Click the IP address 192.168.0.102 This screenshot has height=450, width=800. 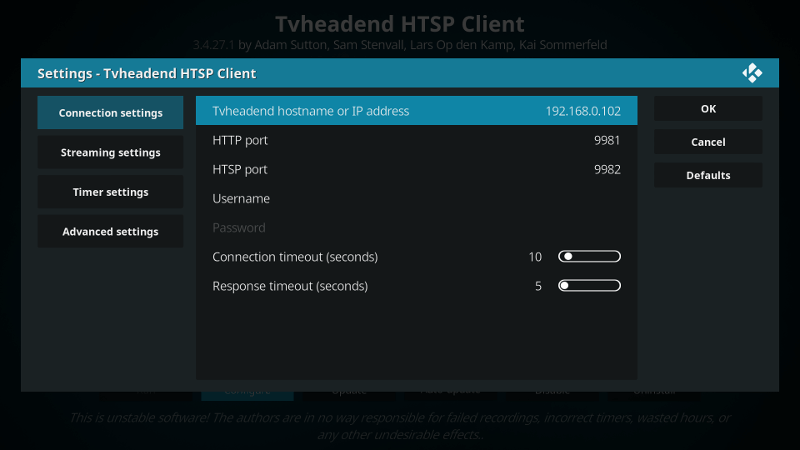583,111
